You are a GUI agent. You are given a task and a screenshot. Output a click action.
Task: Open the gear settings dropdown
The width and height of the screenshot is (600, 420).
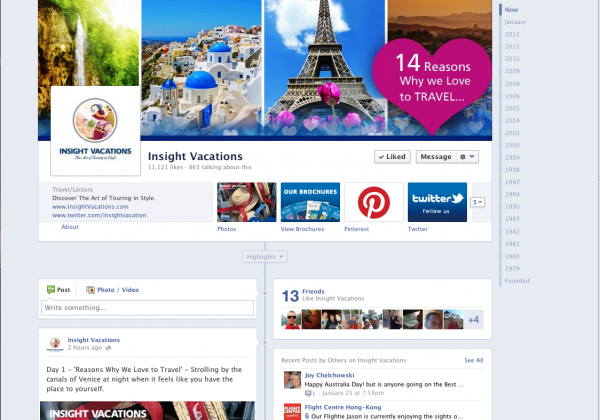coord(465,157)
